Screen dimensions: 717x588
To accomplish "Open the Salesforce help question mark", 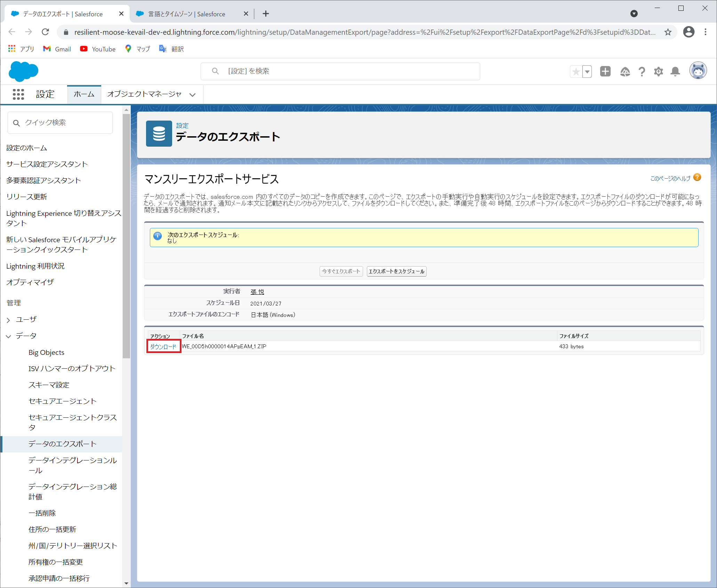I will coord(642,72).
